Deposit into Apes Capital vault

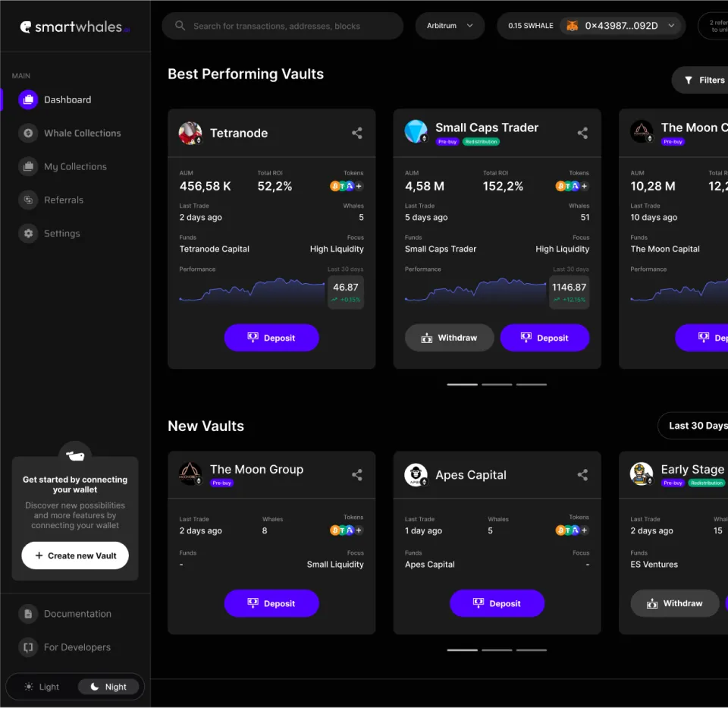[497, 603]
